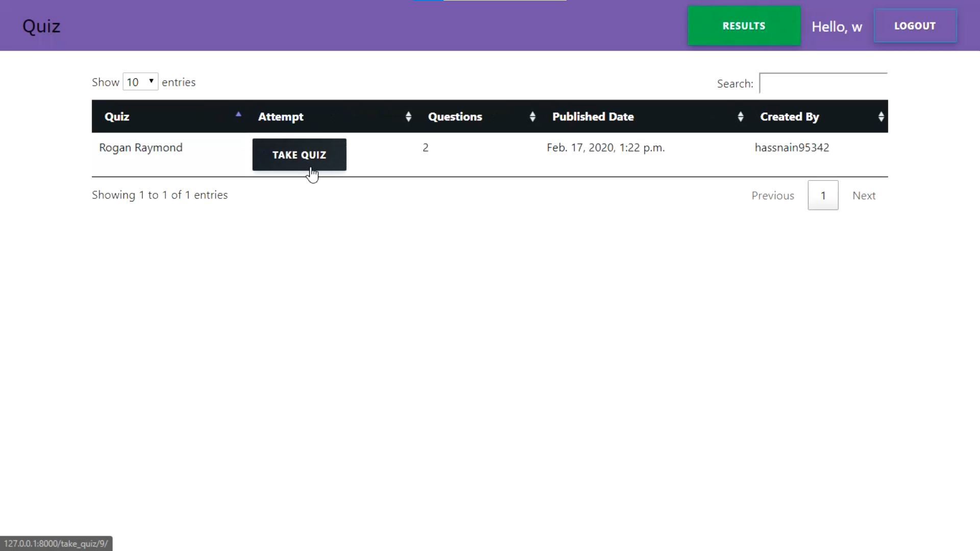Start the Rogan Raymond quiz
Viewport: 980px width, 551px height.
(x=299, y=155)
